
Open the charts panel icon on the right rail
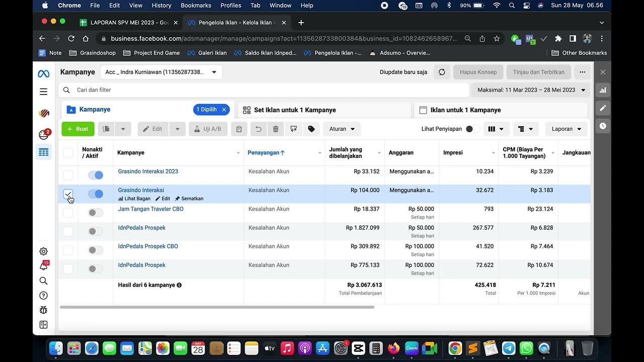[603, 90]
